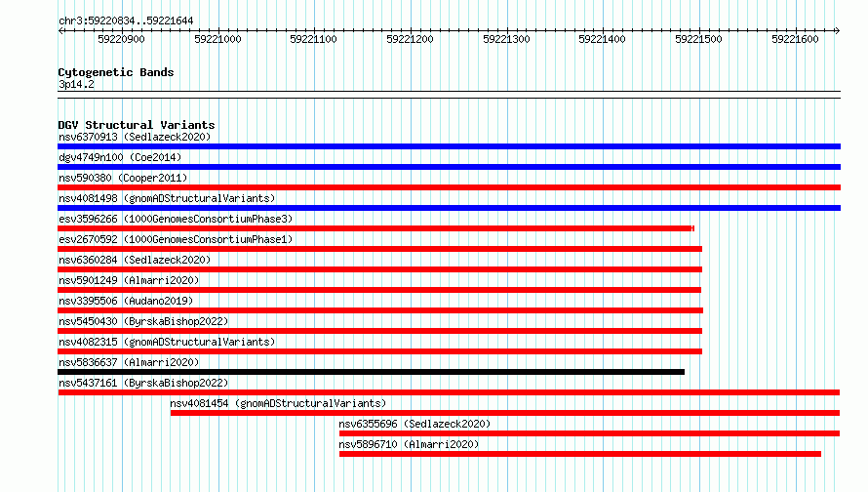Click ruler position 59221100
Screen dimensions: 868x492
tap(313, 39)
